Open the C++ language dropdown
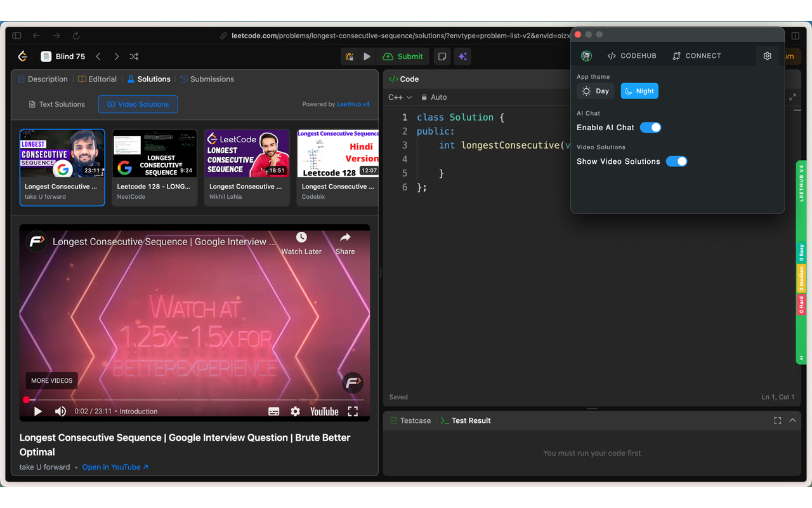 400,97
